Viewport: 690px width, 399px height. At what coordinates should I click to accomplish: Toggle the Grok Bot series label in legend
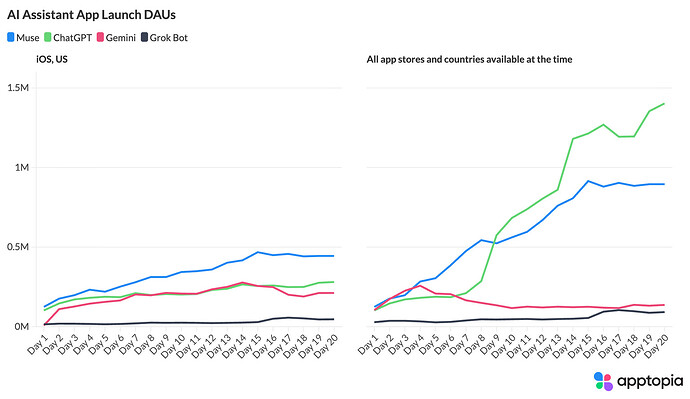(169, 38)
